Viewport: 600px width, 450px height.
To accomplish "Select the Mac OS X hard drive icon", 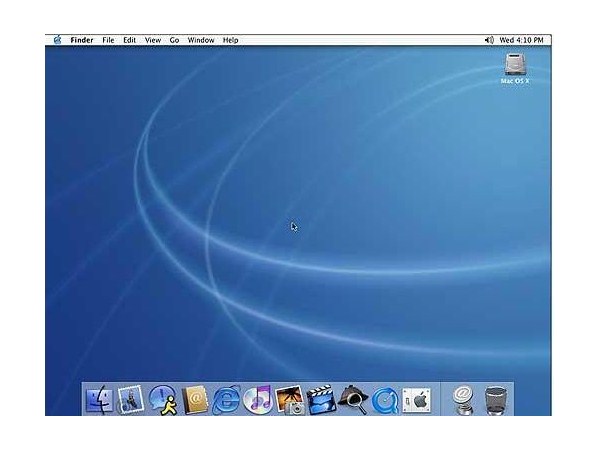I will coord(515,64).
